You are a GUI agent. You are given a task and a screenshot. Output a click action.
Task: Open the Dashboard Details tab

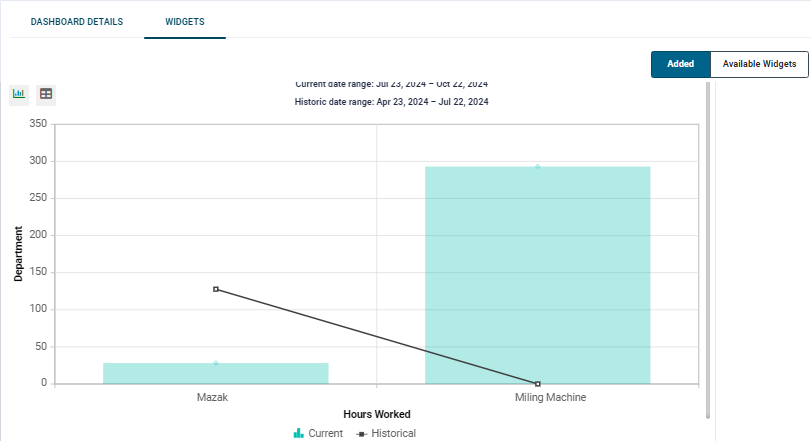tap(77, 22)
